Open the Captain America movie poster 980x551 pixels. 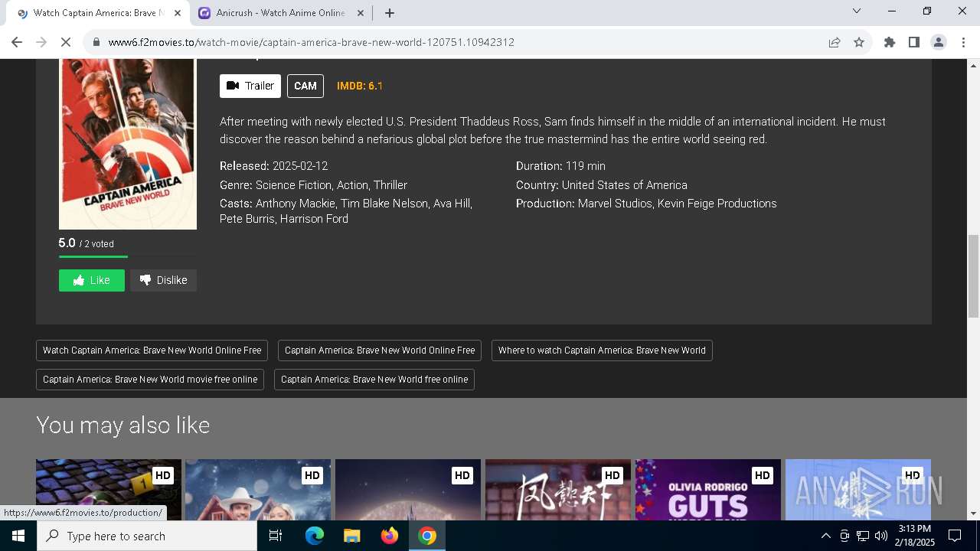[x=128, y=144]
